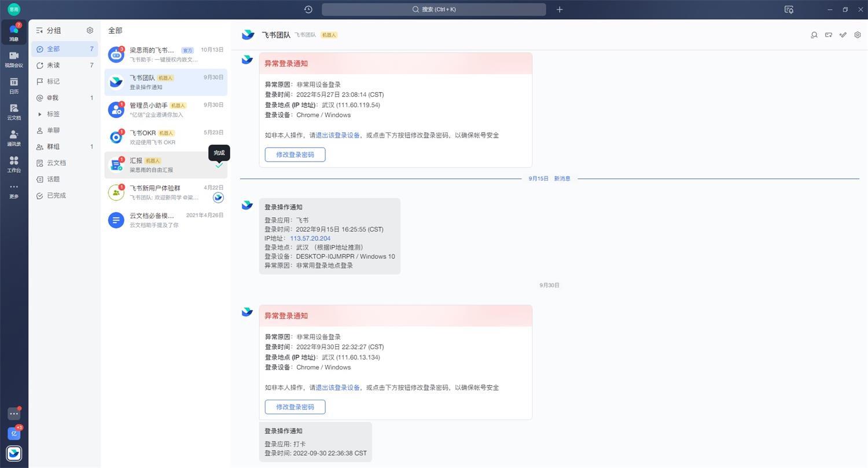Click the user avatar at top left

(14, 9)
